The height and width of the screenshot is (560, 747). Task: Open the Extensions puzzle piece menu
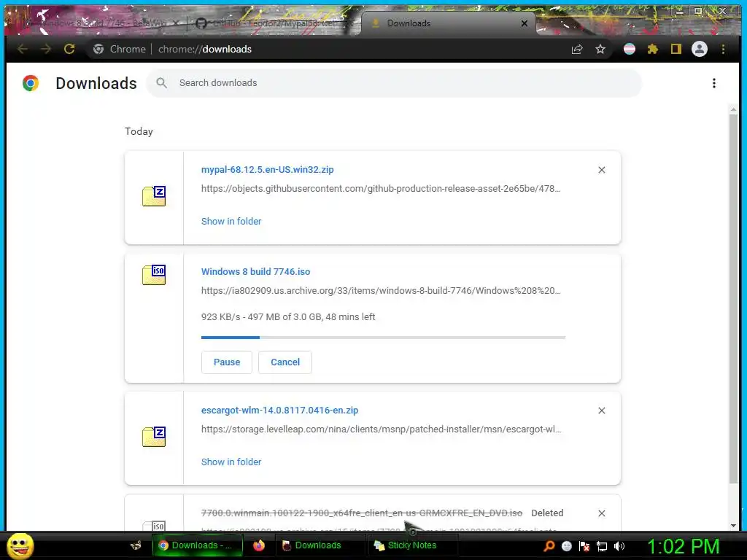(653, 49)
